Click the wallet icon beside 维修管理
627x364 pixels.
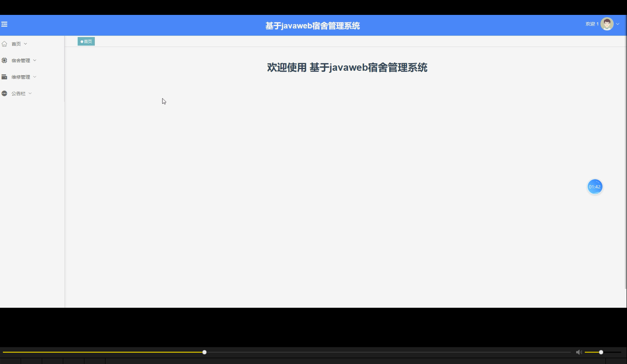click(x=4, y=77)
